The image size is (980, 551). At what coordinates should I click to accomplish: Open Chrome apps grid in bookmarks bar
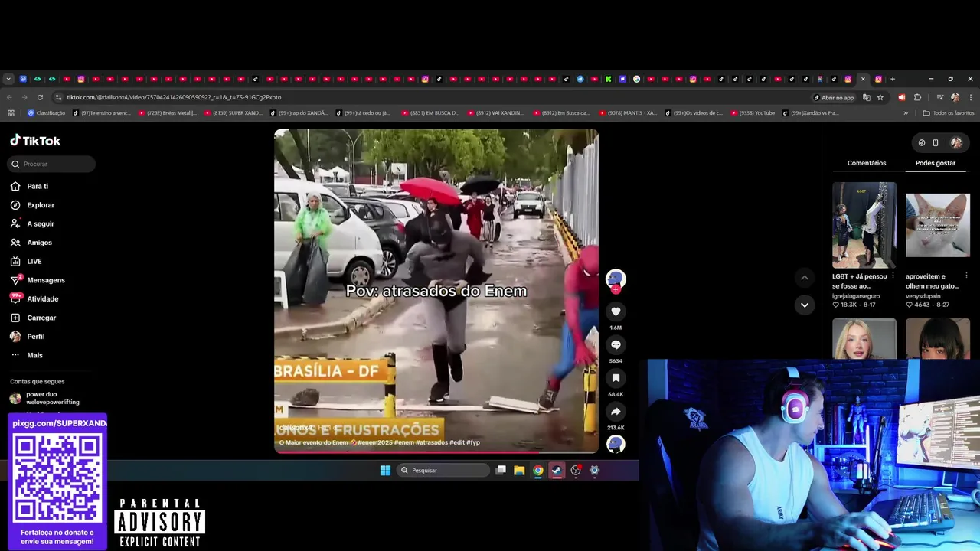(11, 113)
